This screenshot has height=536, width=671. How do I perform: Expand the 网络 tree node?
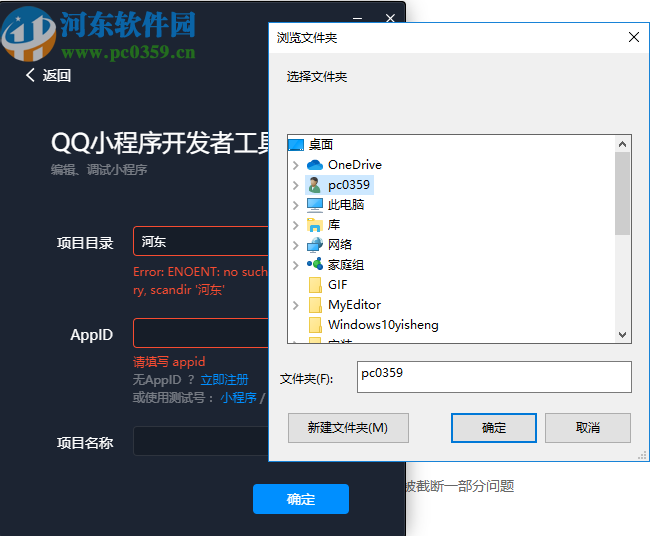[x=295, y=245]
